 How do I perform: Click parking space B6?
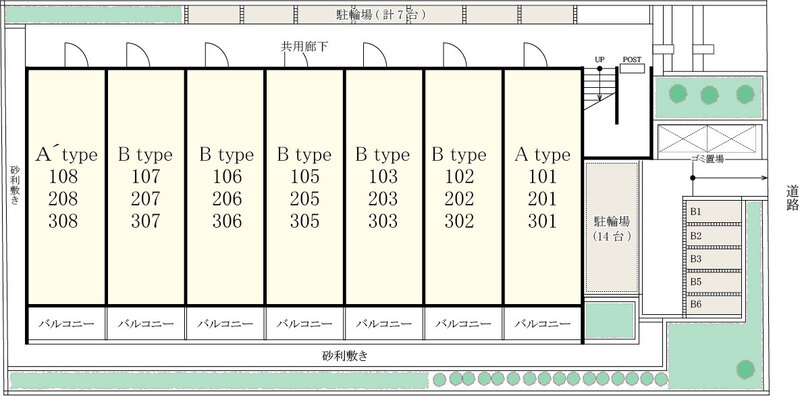coord(715,305)
